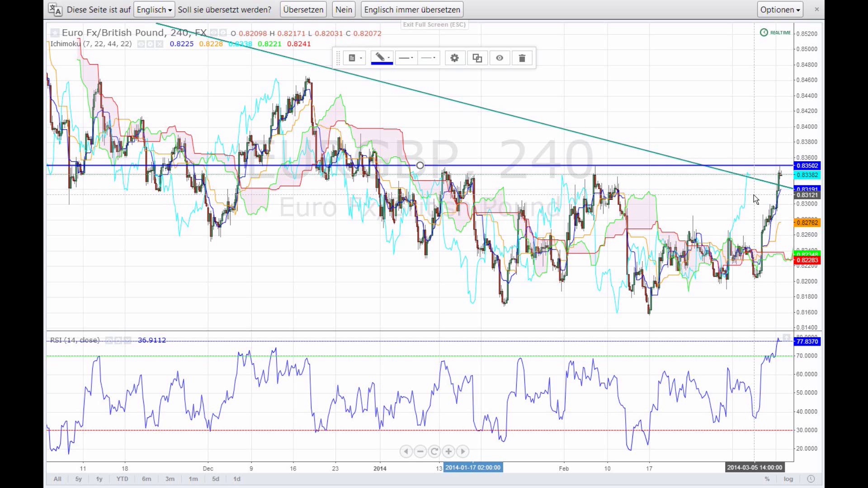868x488 pixels.
Task: Toggle percent scale mode
Action: coord(767,479)
